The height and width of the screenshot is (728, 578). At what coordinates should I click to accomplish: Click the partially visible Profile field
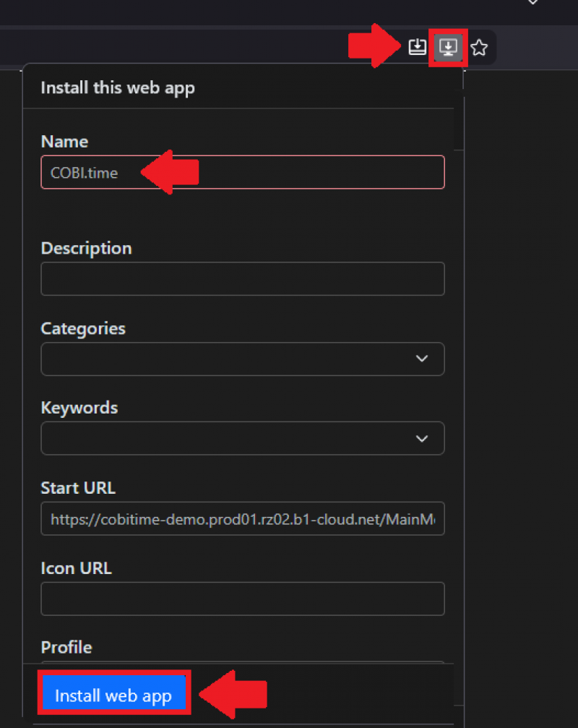click(x=242, y=661)
